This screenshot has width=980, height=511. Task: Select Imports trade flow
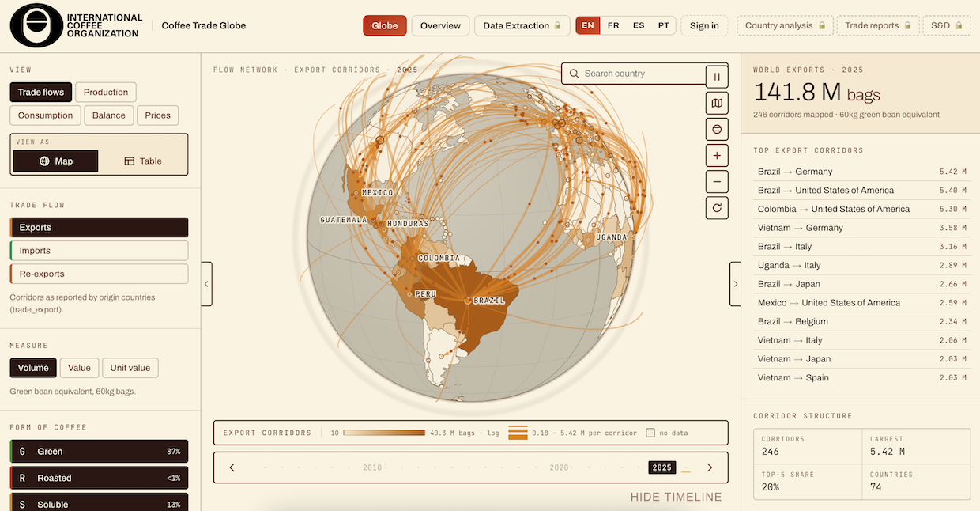click(99, 251)
